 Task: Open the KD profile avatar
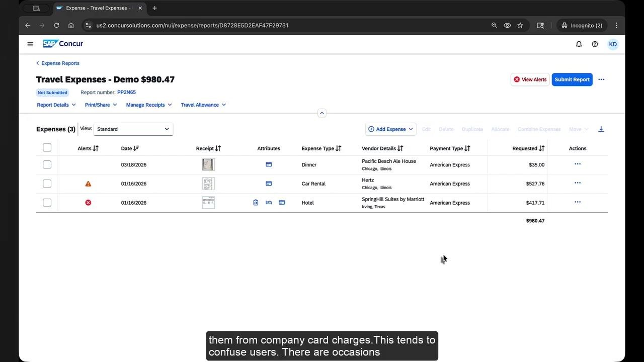[x=613, y=44]
